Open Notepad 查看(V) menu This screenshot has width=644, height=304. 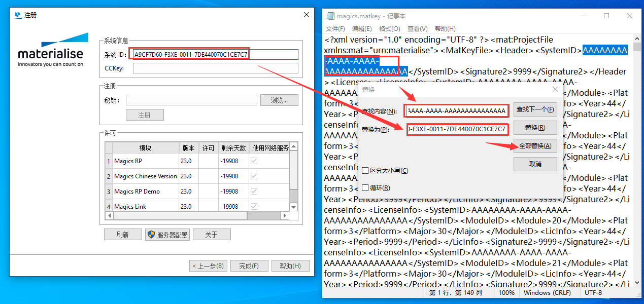pos(417,29)
